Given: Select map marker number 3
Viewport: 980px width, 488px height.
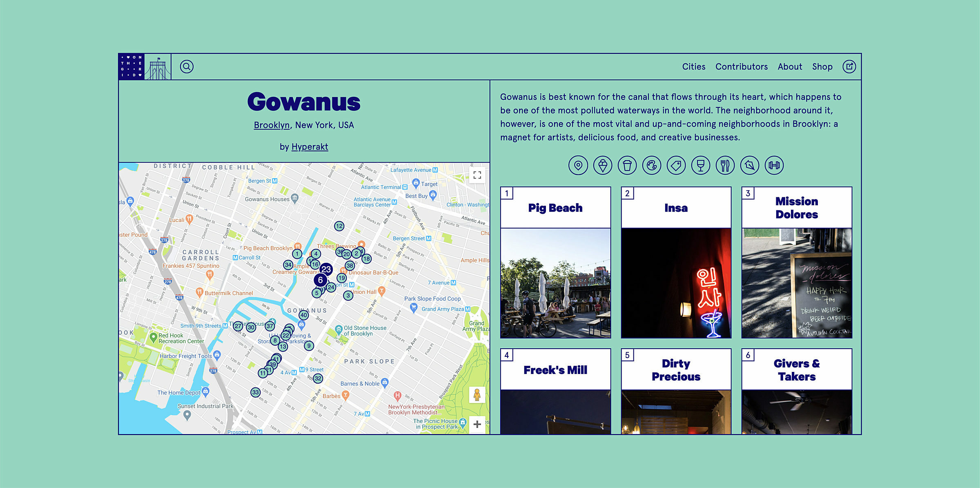Looking at the screenshot, I should tap(348, 295).
